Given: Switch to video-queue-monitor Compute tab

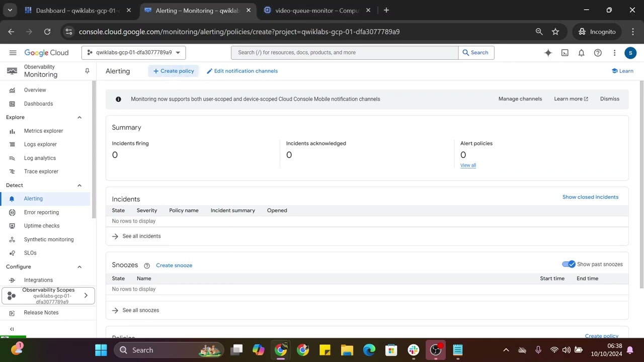Looking at the screenshot, I should tap(317, 10).
